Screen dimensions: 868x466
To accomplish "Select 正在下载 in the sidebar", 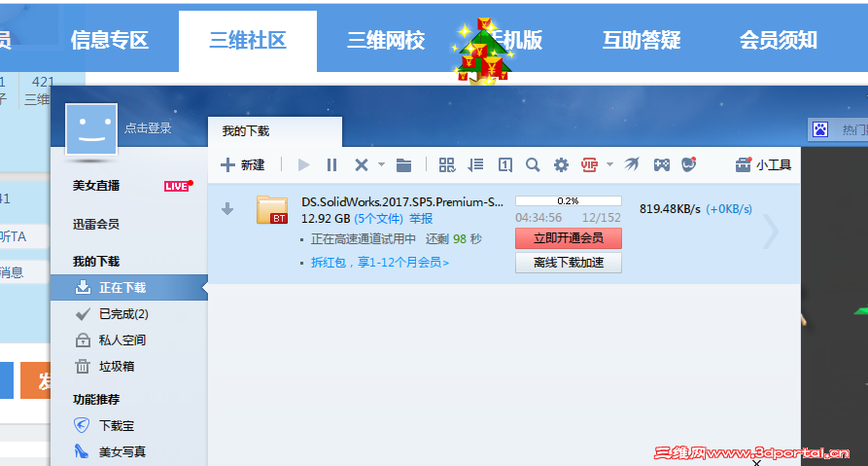I will [129, 288].
